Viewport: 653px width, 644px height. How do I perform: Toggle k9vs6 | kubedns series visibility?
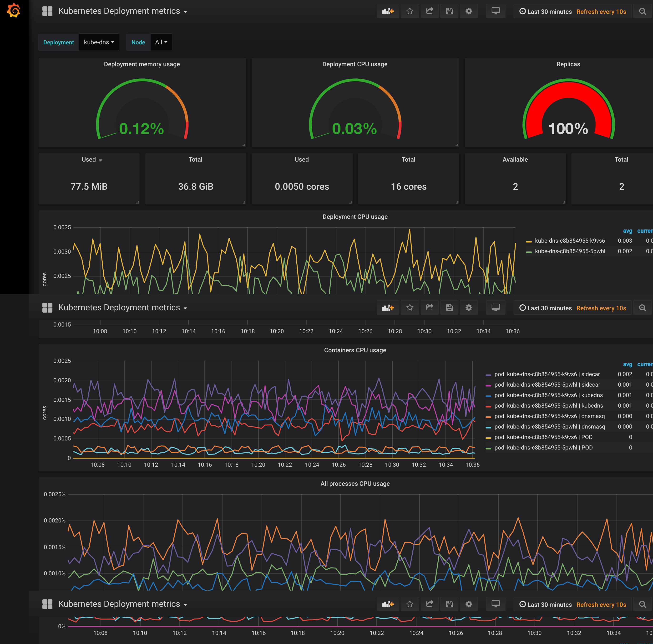[x=548, y=395]
